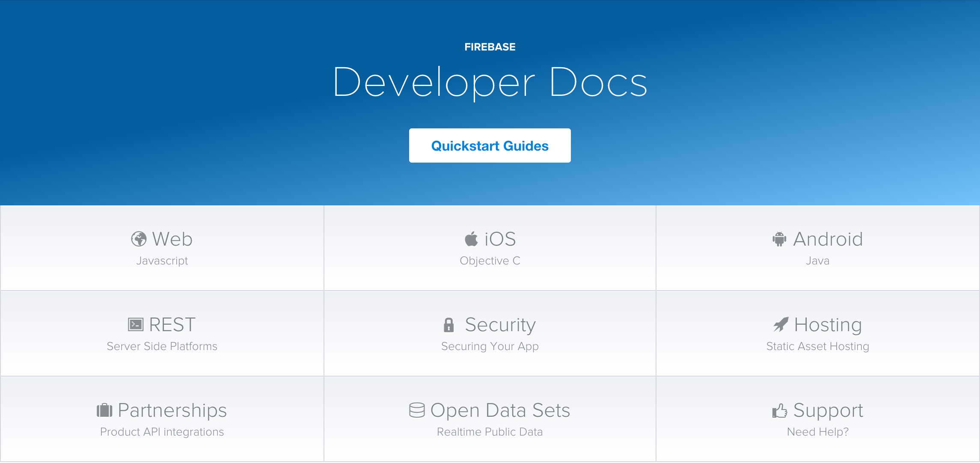Open the Quickstart Guides button
The height and width of the screenshot is (463, 980).
click(490, 145)
